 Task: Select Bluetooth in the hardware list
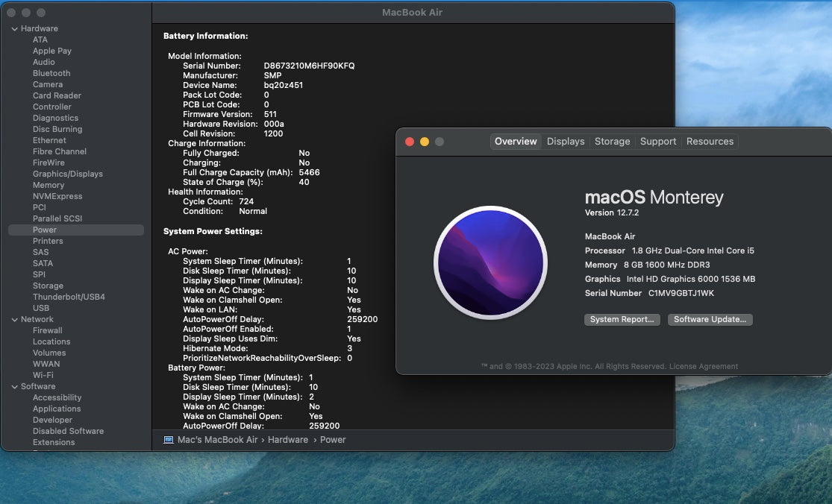point(51,74)
